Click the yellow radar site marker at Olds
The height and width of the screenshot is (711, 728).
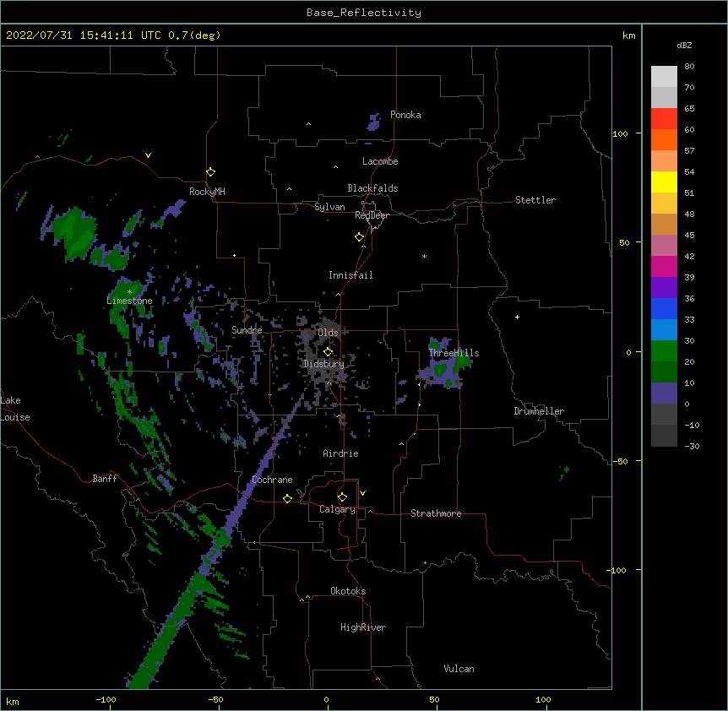(328, 352)
